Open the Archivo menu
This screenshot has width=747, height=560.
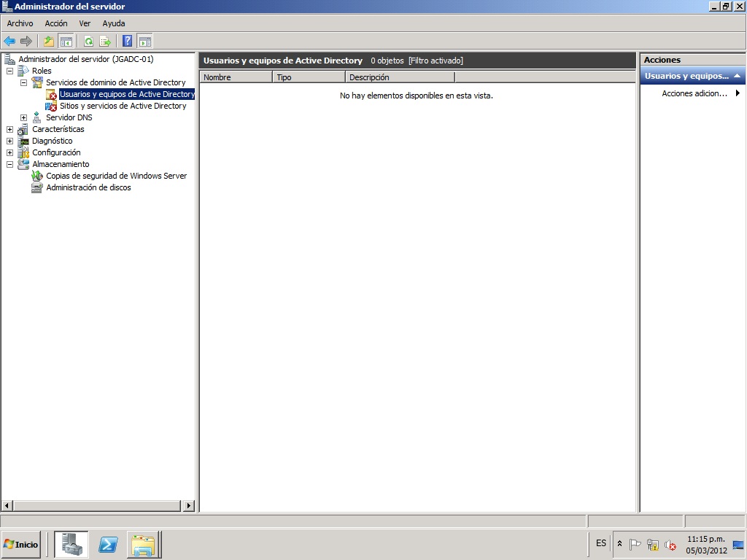point(20,23)
